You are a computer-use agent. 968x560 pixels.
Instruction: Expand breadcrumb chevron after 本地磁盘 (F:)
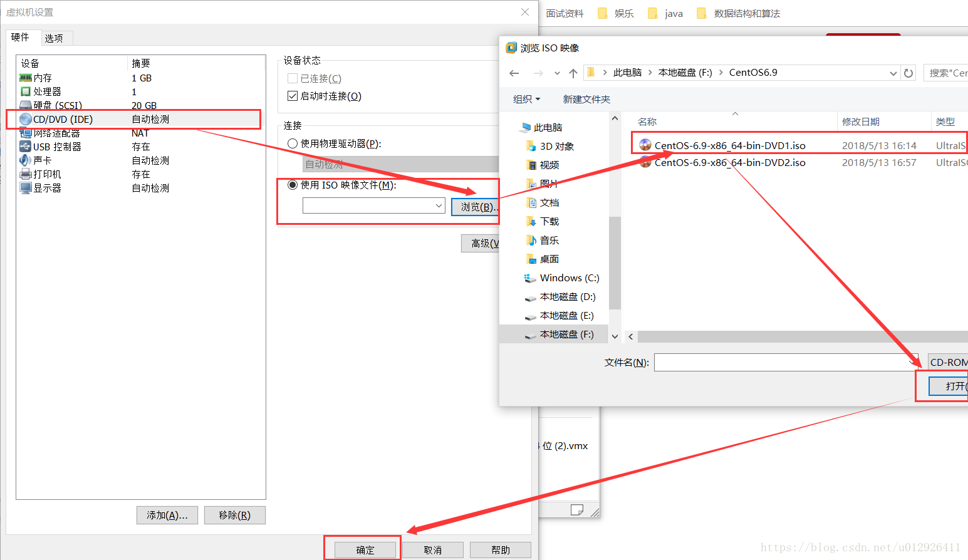click(721, 73)
